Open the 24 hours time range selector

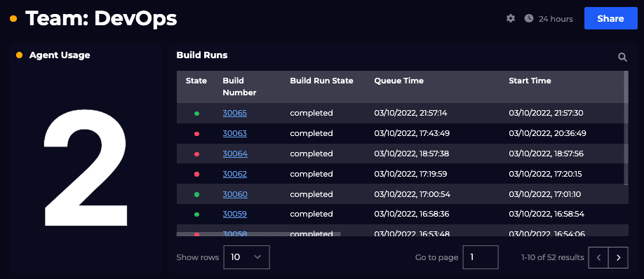click(556, 19)
